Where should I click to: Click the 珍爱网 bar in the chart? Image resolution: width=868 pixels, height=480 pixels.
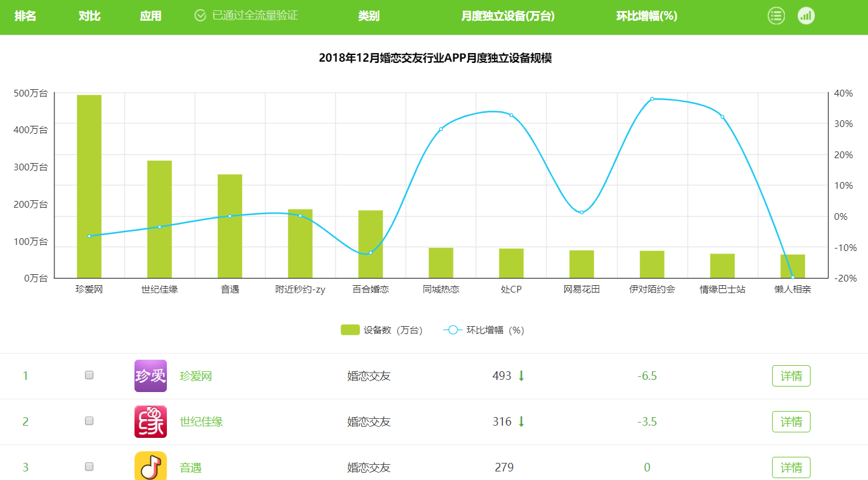click(x=89, y=186)
